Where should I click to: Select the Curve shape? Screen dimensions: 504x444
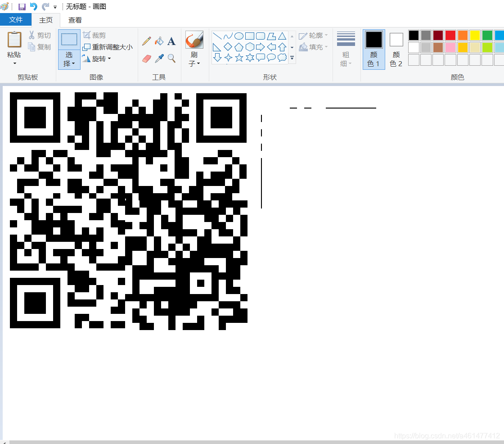[228, 36]
